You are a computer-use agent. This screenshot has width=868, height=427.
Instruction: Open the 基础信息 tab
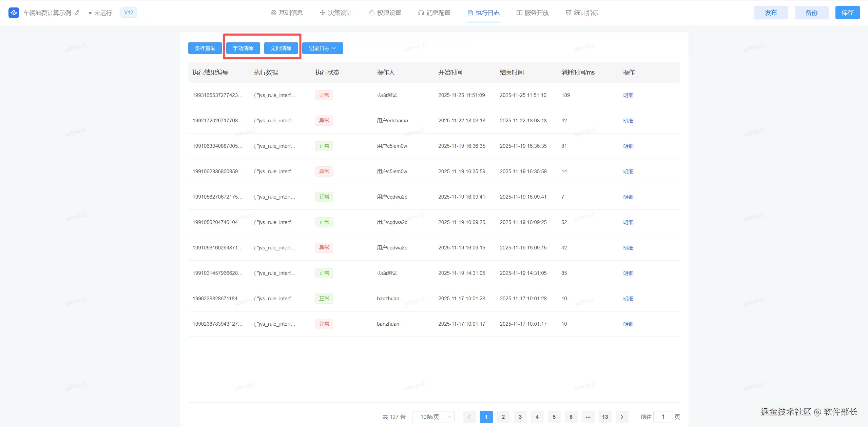point(287,13)
